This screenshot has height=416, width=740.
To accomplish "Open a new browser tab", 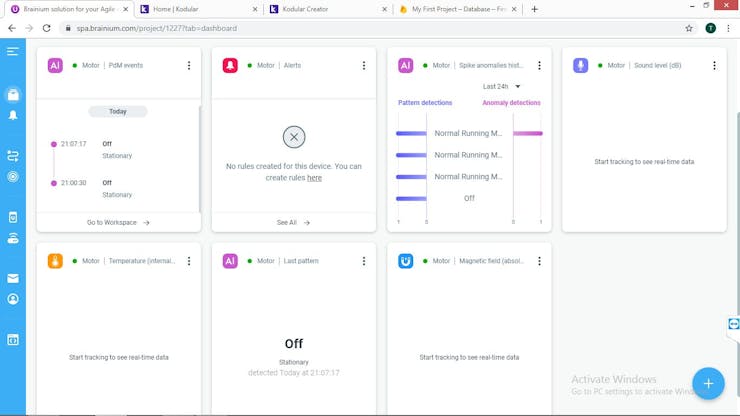I will 534,9.
